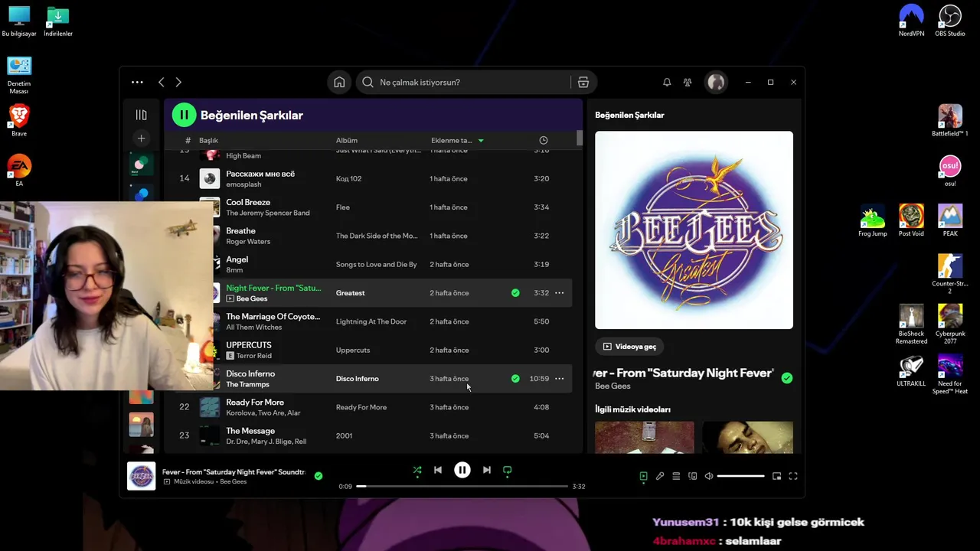Create a new playlist with plus button
Viewport: 980px width, 551px height.
click(x=141, y=139)
